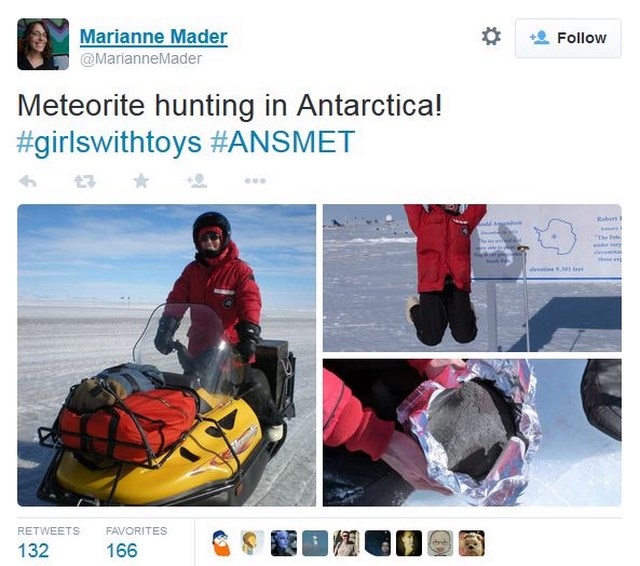
Task: Open the #girlswithtoys hashtag
Action: click(109, 142)
